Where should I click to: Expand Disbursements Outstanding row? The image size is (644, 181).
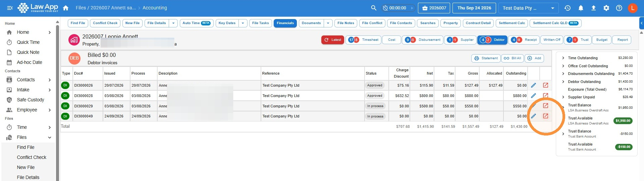563,74
